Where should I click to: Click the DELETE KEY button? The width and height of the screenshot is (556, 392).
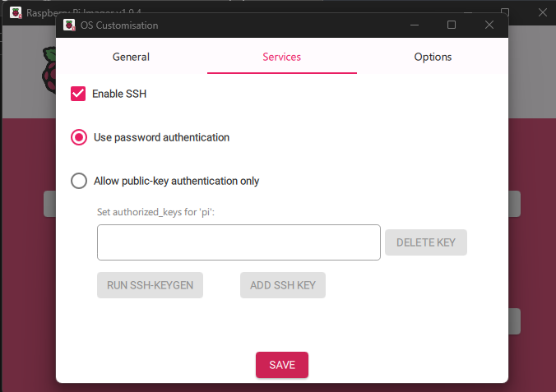(426, 242)
